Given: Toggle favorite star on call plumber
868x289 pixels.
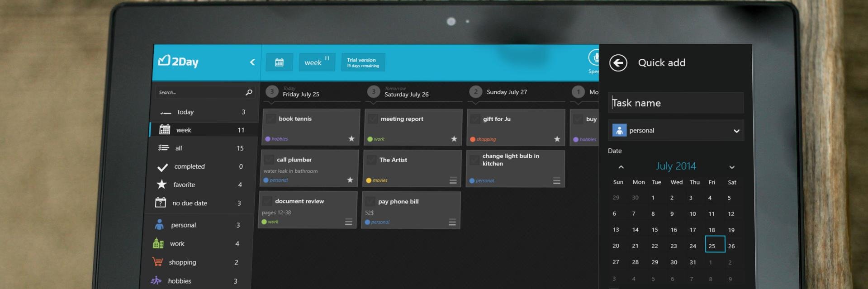Looking at the screenshot, I should click(350, 180).
